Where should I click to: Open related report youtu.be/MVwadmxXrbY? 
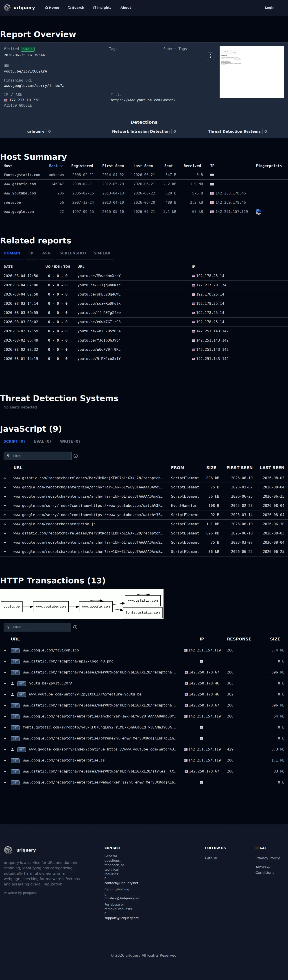(99, 276)
